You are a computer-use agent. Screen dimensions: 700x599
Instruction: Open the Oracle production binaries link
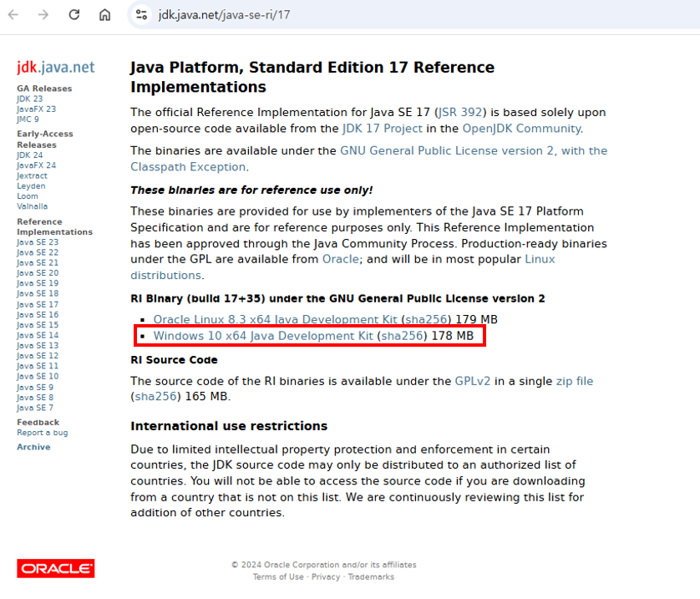341,259
